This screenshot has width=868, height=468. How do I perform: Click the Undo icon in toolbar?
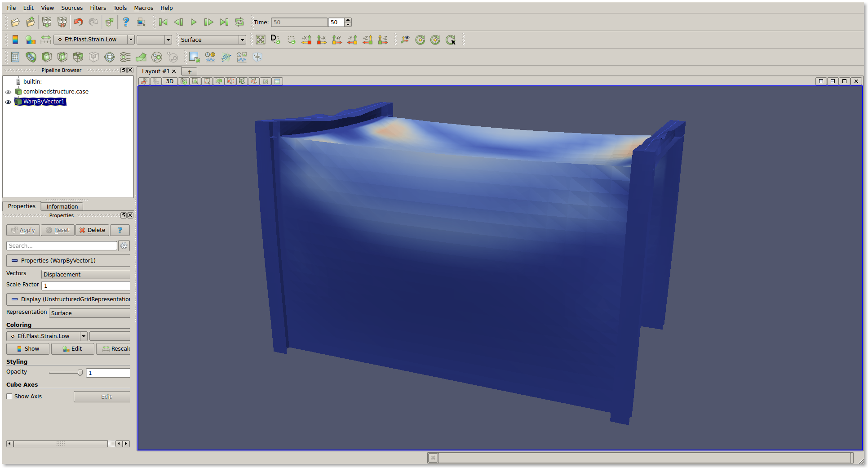(x=78, y=22)
